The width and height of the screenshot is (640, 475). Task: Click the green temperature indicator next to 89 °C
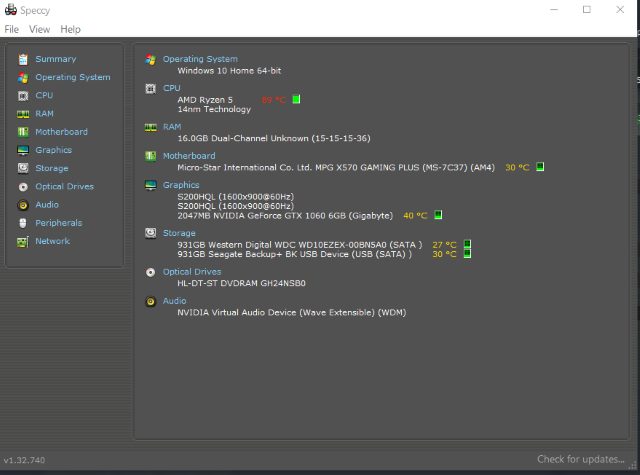pyautogui.click(x=296, y=99)
